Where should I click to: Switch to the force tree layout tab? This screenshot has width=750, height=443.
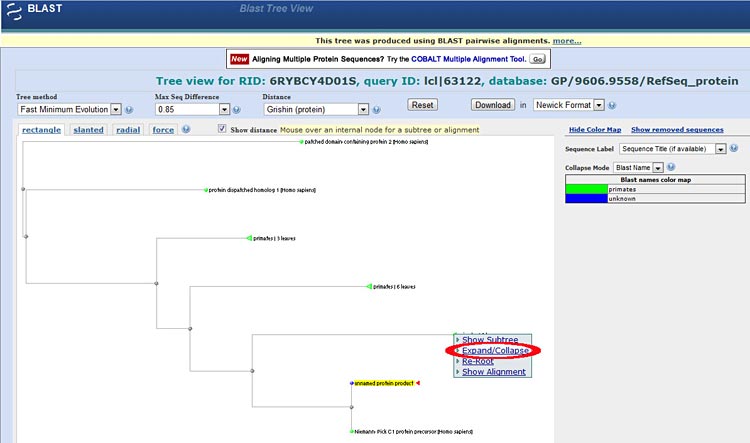(x=163, y=130)
